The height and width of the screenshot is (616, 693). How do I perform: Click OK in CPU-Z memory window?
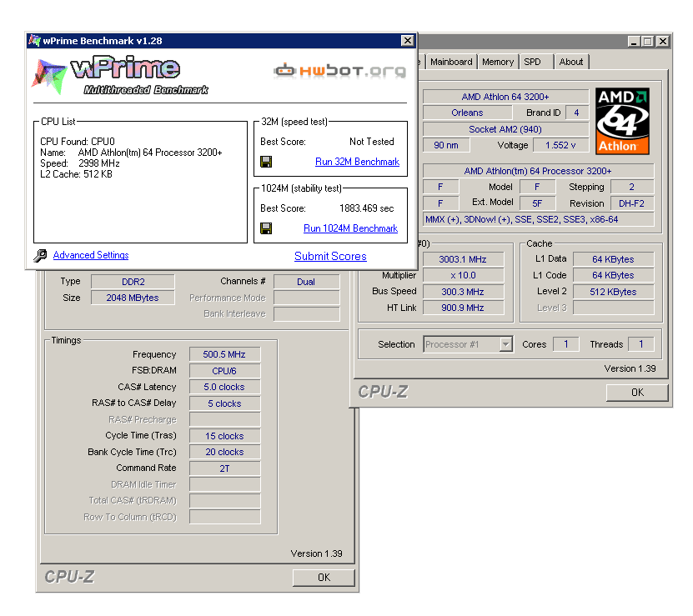coord(324,578)
